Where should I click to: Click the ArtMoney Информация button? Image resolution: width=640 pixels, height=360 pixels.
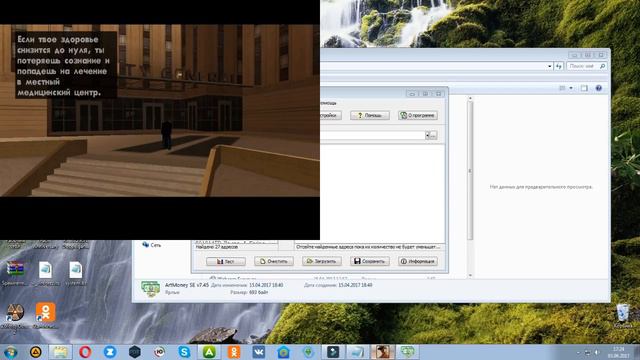(418, 261)
